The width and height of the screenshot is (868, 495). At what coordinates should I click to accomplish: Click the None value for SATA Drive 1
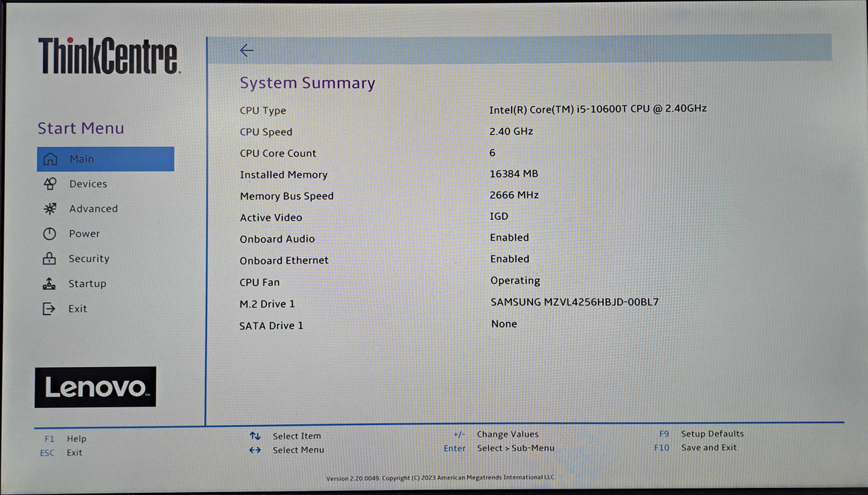(504, 324)
